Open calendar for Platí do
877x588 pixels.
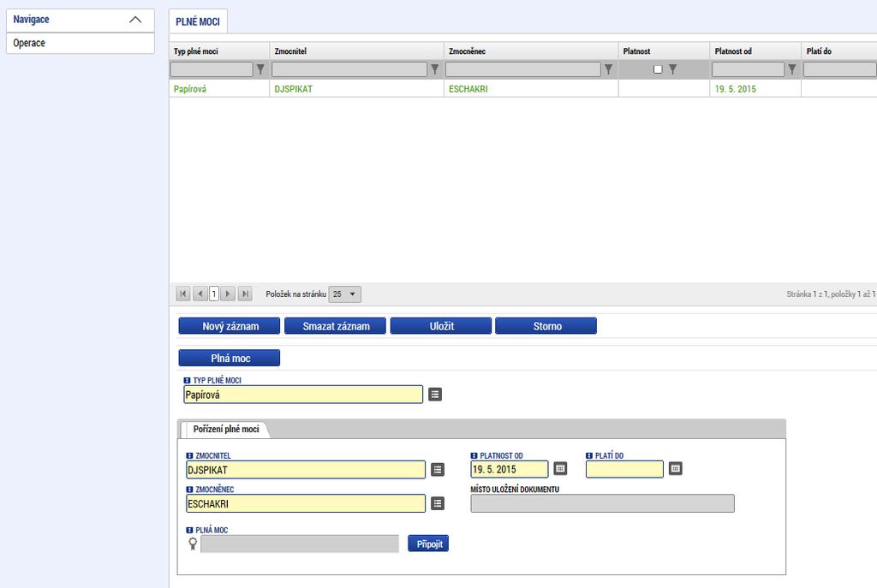pyautogui.click(x=676, y=468)
